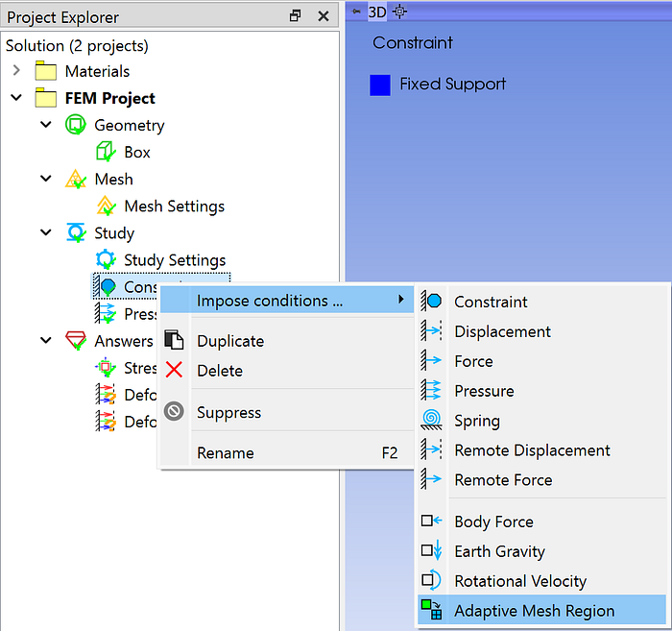The width and height of the screenshot is (672, 631).
Task: Click the Study node icon
Action: (x=76, y=232)
